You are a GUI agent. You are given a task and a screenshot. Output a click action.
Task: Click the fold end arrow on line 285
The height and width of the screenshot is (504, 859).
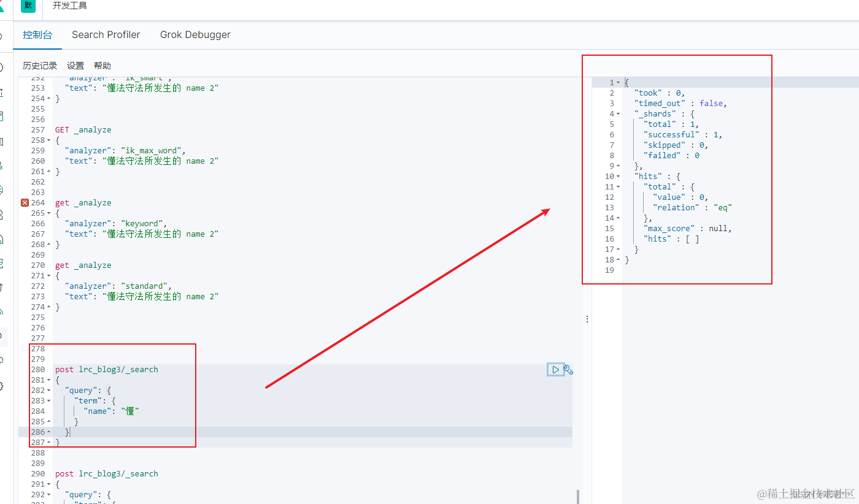pos(49,422)
